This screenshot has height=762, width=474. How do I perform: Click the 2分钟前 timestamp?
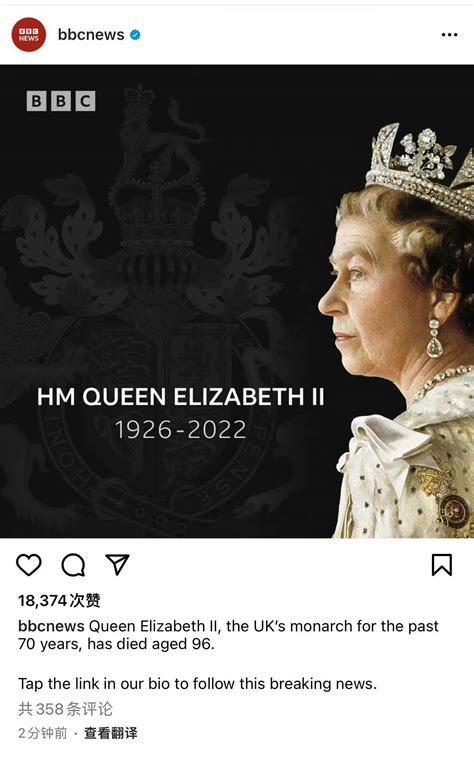pos(43,733)
